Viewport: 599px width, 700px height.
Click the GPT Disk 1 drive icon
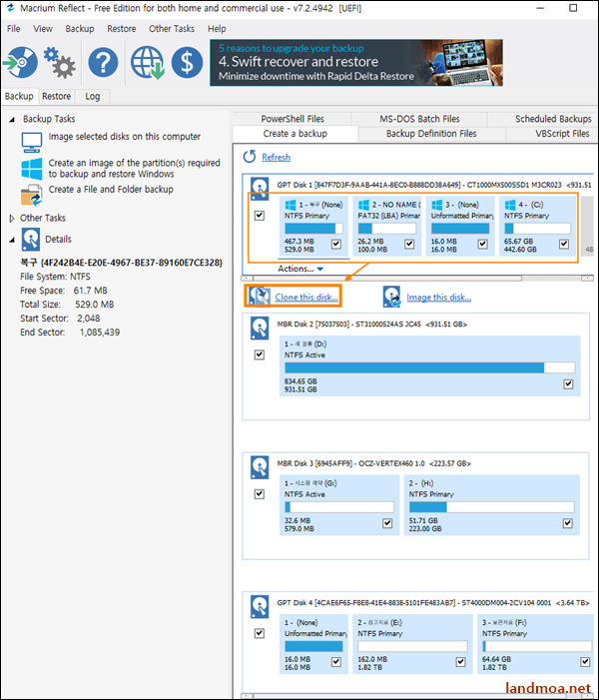260,188
